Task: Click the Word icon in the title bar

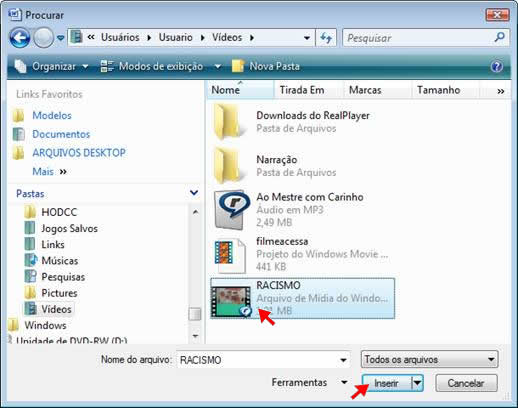Action: (x=15, y=15)
